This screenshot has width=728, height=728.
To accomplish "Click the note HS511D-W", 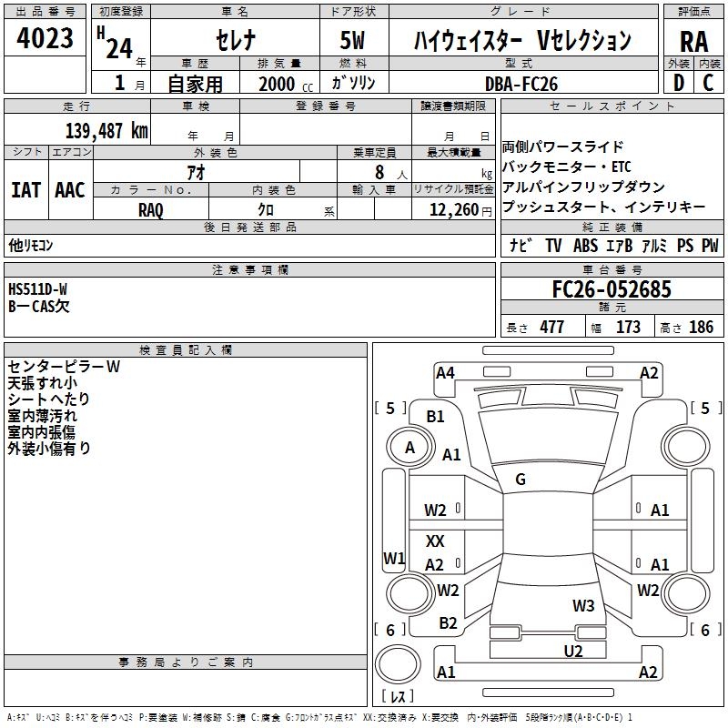I will pos(37,289).
